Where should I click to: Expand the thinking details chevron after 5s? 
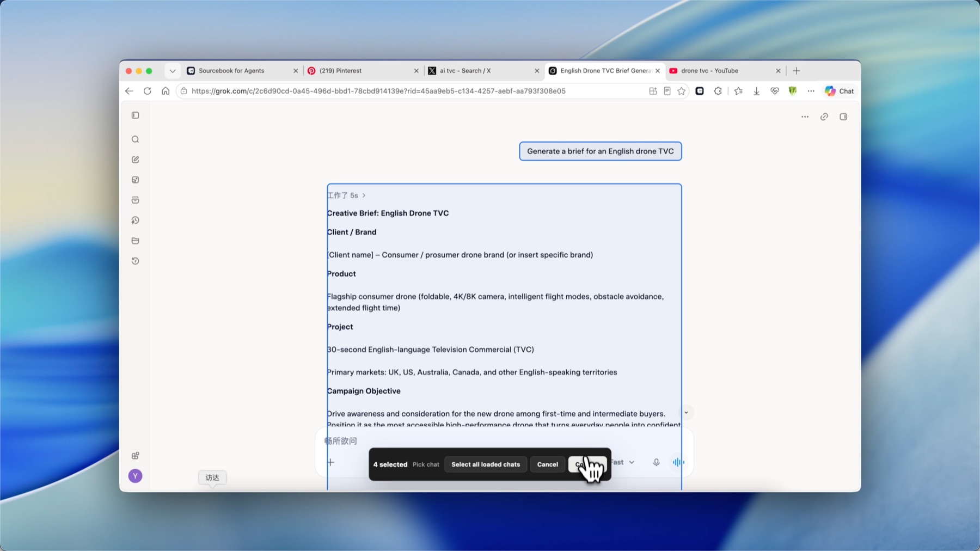coord(364,195)
